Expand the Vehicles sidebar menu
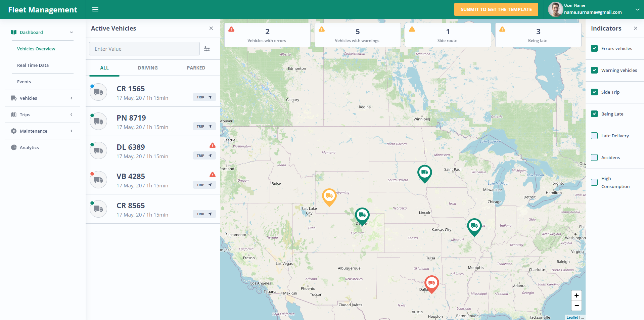The height and width of the screenshot is (320, 644). point(43,98)
